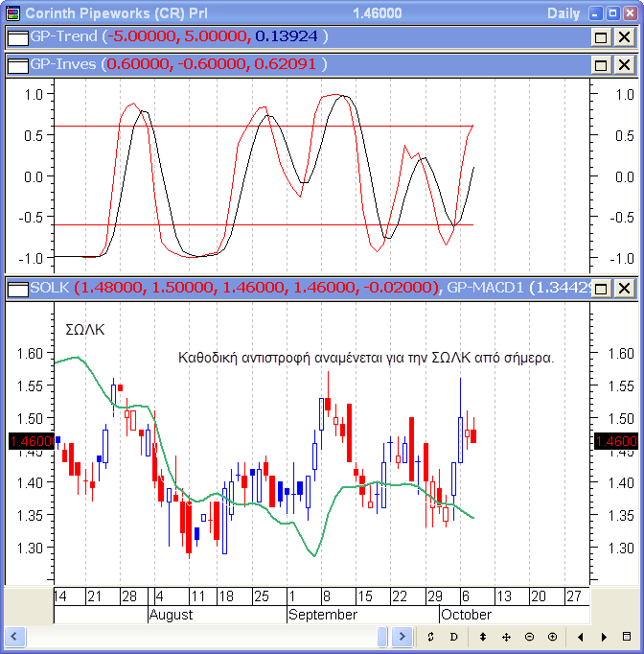This screenshot has height=654, width=644.
Task: Step chart right with black arrow
Action: 604,637
